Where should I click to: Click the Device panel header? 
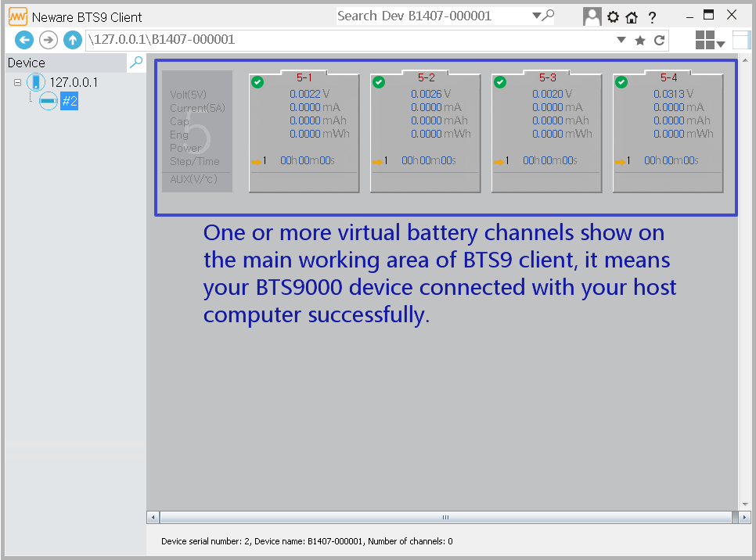(66, 63)
